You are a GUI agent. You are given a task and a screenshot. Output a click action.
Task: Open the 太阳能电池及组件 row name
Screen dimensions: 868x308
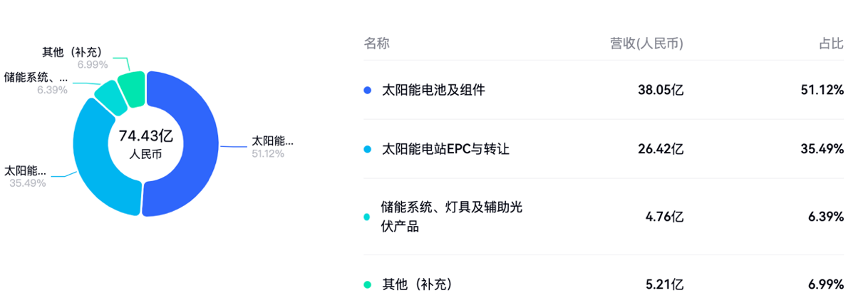coord(434,91)
